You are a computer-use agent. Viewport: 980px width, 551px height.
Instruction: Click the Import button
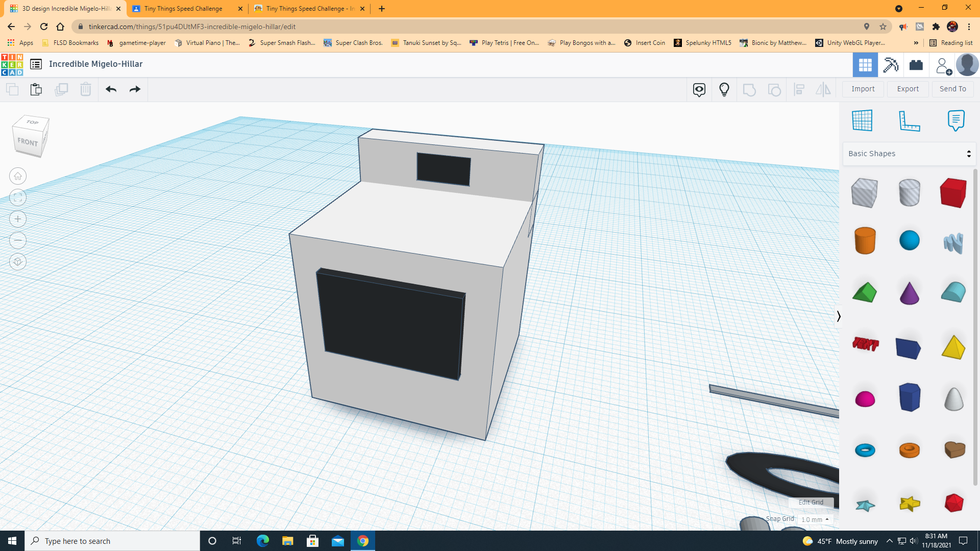[x=863, y=89]
